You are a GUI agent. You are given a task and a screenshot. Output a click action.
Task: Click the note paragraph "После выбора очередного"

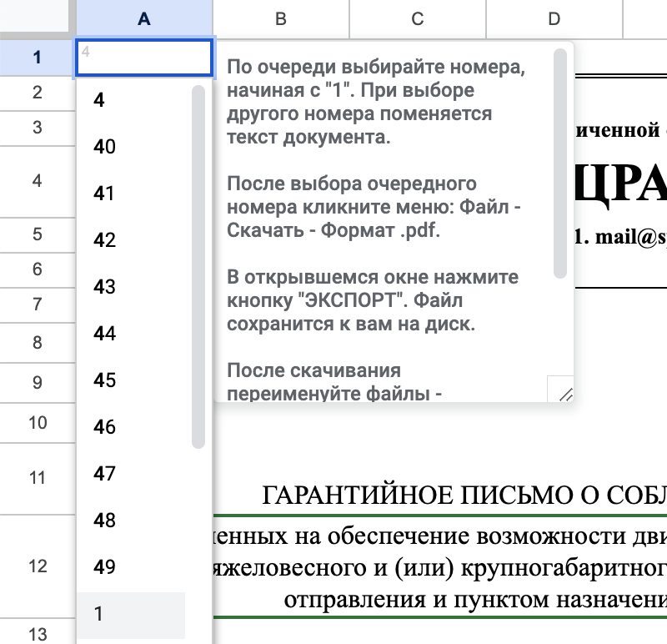tap(374, 207)
